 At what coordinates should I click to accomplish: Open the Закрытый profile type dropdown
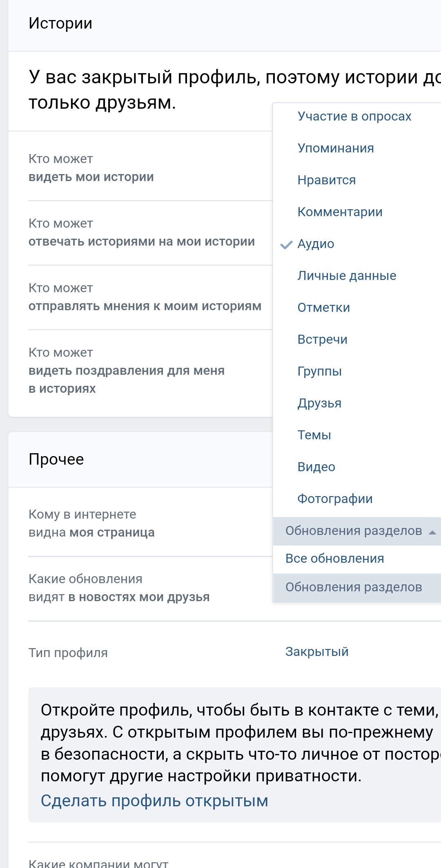(x=317, y=652)
